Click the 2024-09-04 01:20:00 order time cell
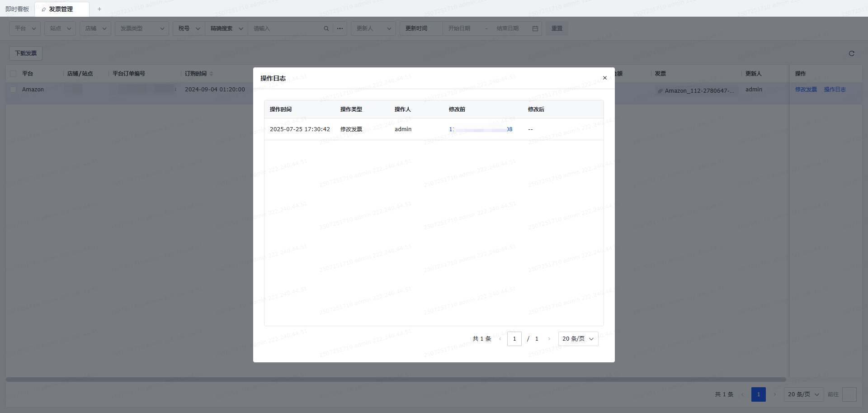Image resolution: width=868 pixels, height=413 pixels. click(215, 90)
